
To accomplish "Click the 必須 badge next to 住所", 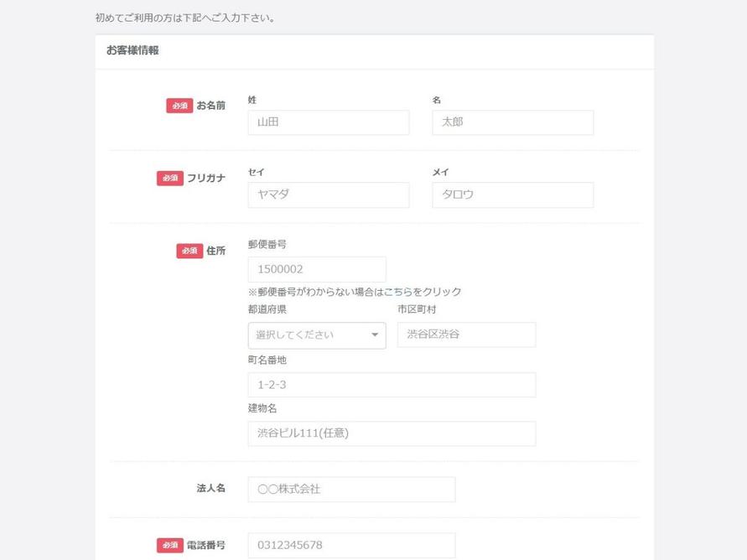I will (189, 251).
